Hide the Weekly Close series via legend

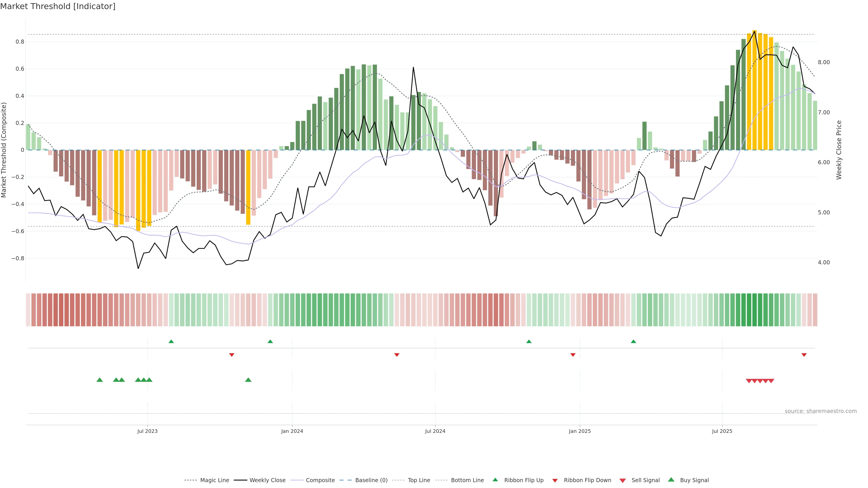267,480
